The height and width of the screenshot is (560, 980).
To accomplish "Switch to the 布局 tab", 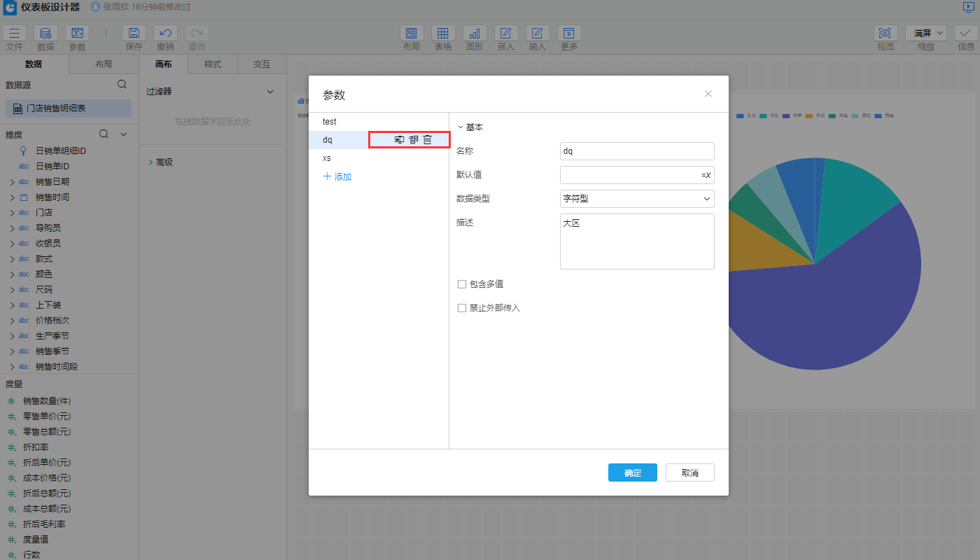I will point(104,64).
